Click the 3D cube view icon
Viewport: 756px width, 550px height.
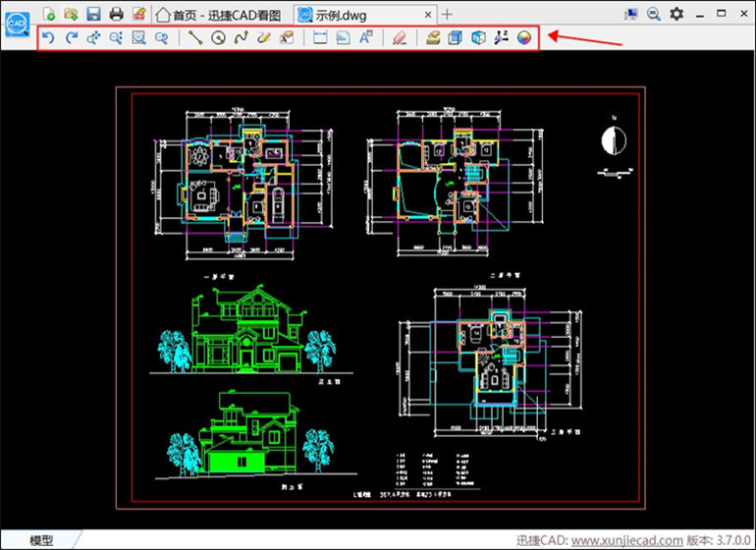point(456,37)
